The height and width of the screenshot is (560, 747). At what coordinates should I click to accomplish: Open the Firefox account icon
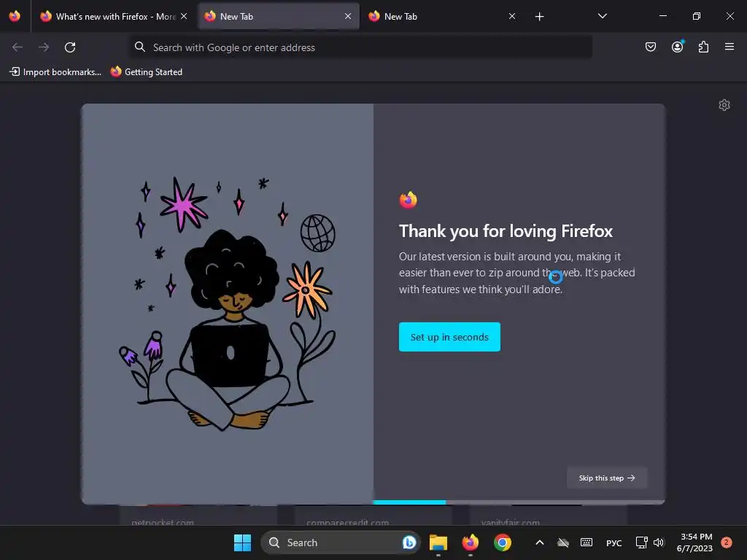point(677,47)
